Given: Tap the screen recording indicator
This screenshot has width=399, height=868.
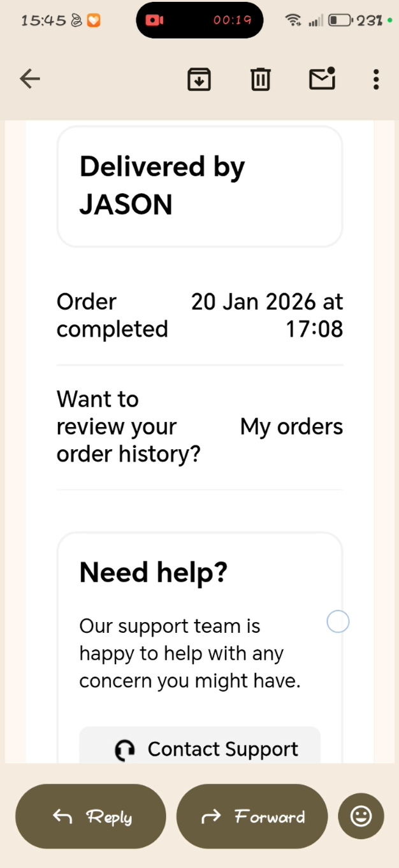Looking at the screenshot, I should click(x=154, y=20).
